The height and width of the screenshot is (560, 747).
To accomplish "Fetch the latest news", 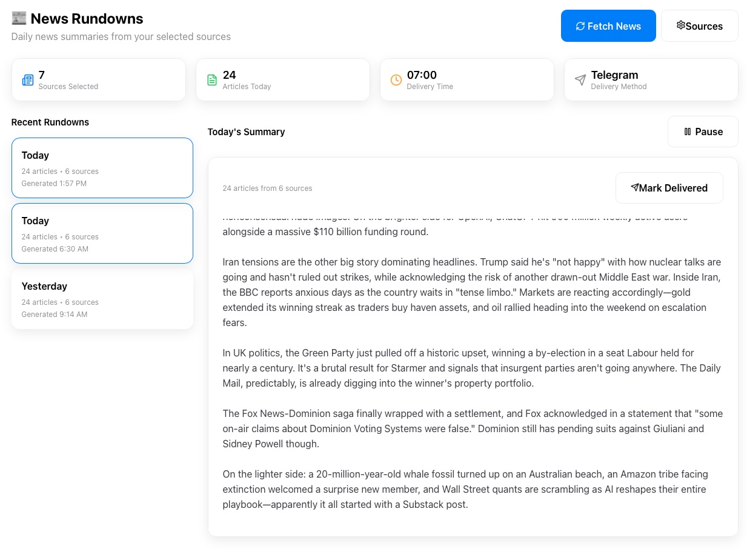I will click(x=608, y=25).
